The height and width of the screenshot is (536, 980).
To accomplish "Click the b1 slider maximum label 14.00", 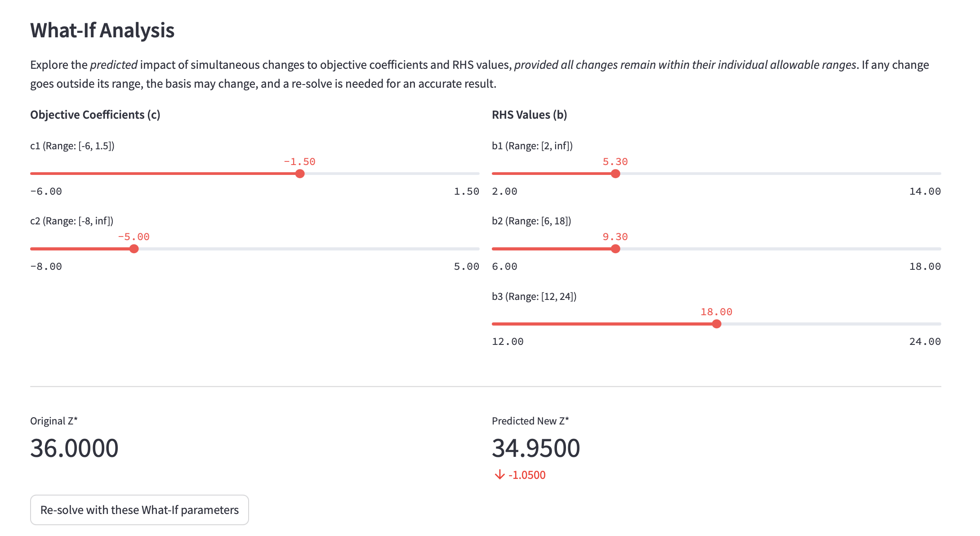I will [925, 192].
